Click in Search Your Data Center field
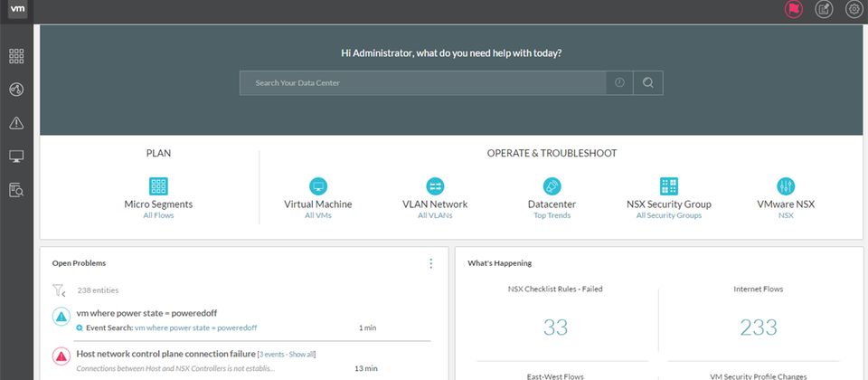 423,82
